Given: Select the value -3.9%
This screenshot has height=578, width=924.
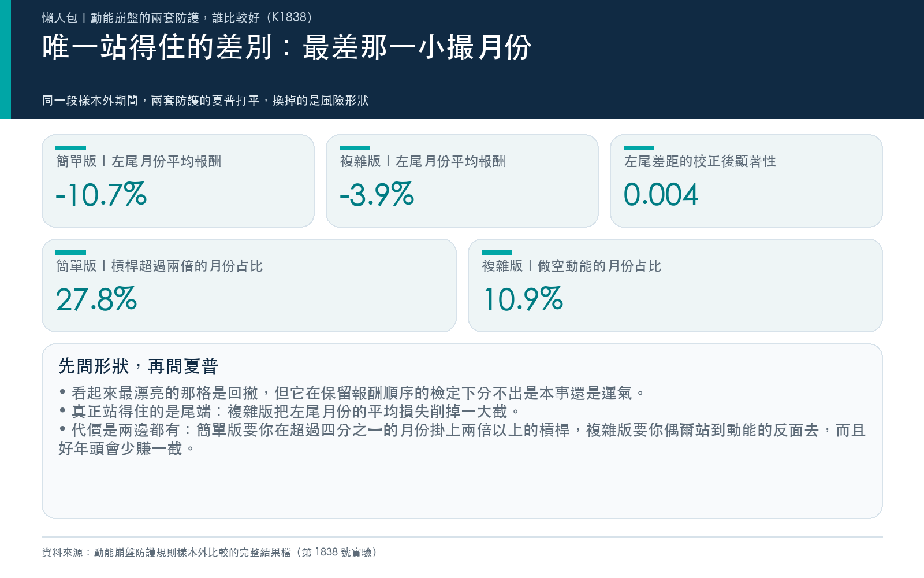Looking at the screenshot, I should pyautogui.click(x=377, y=195).
